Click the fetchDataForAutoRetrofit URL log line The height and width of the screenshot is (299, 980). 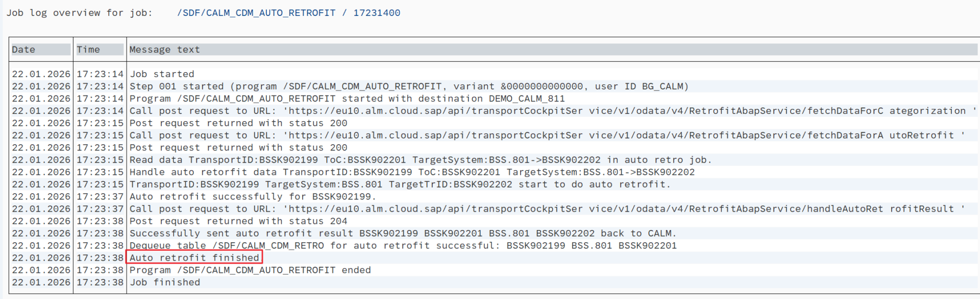546,135
